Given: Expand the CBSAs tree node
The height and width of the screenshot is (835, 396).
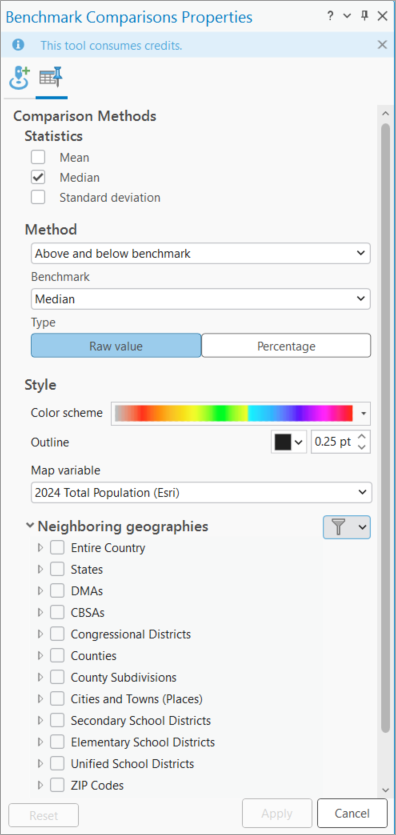Looking at the screenshot, I should tap(40, 612).
